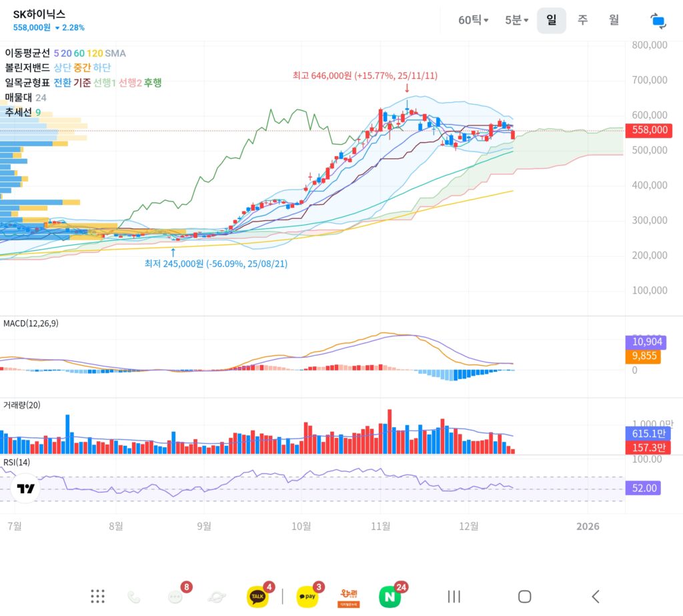Open the app drawer grid icon
The image size is (683, 616).
coord(98,596)
